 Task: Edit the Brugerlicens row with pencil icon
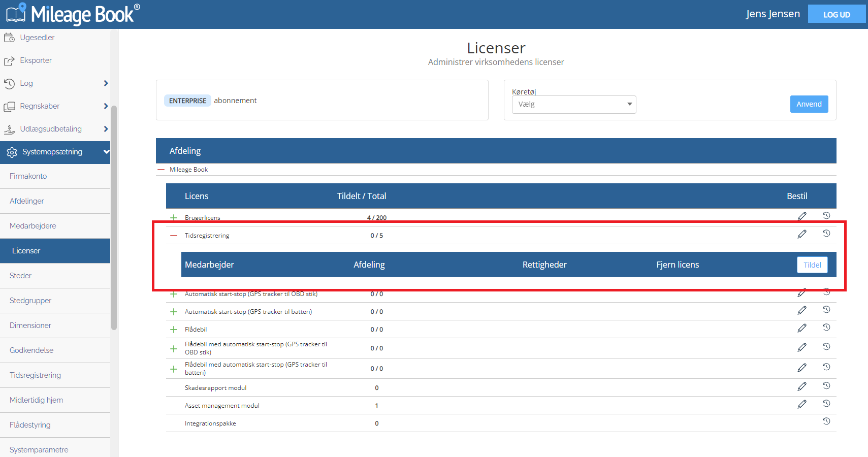pyautogui.click(x=802, y=216)
